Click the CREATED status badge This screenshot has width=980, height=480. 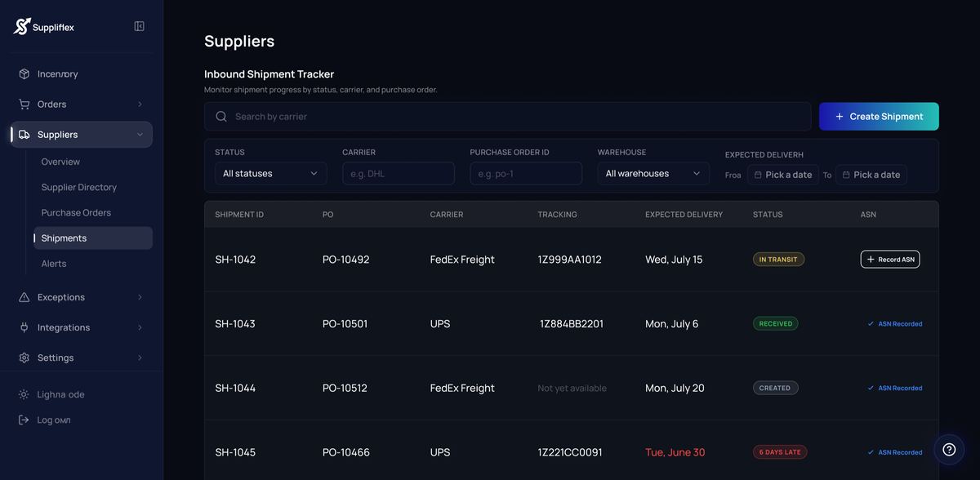776,388
